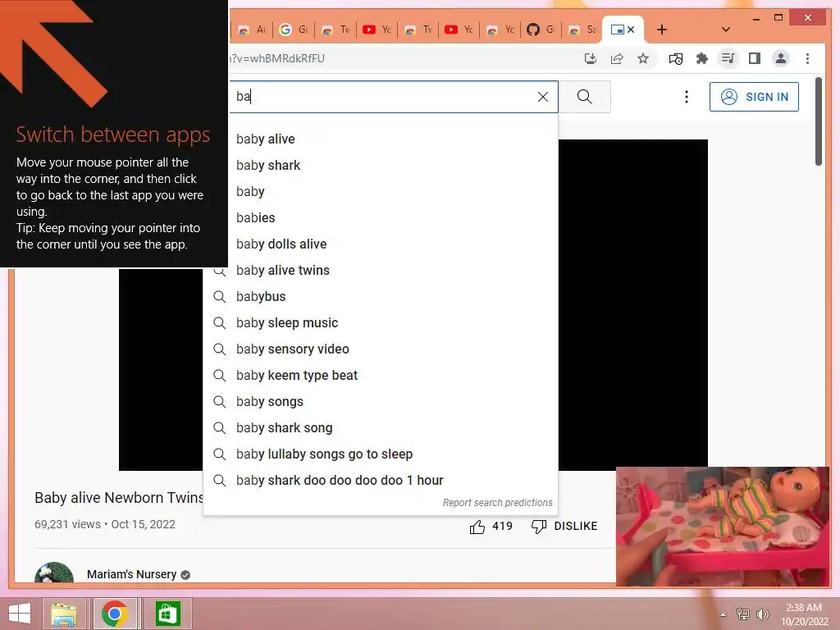Click the share page icon in address bar

(617, 58)
